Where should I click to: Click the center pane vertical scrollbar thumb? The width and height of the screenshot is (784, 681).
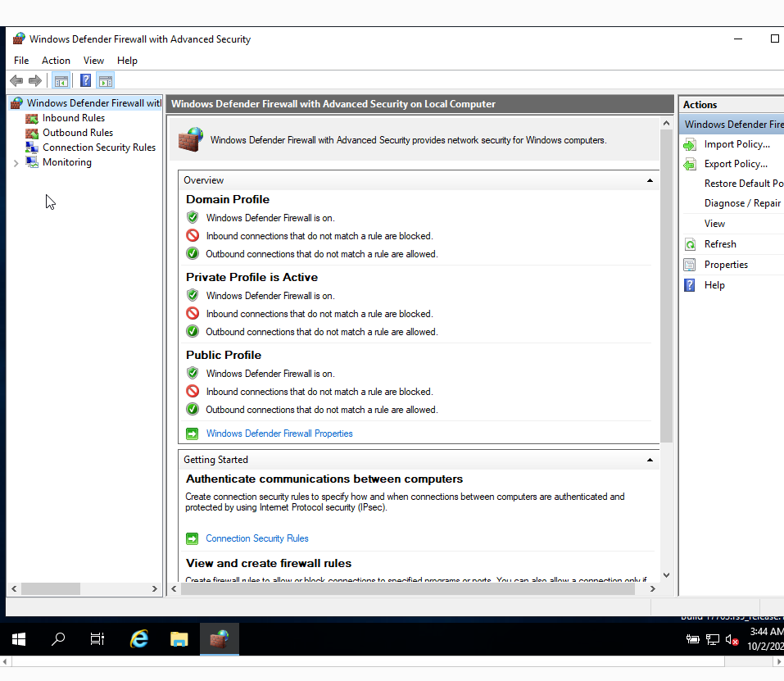pos(666,285)
